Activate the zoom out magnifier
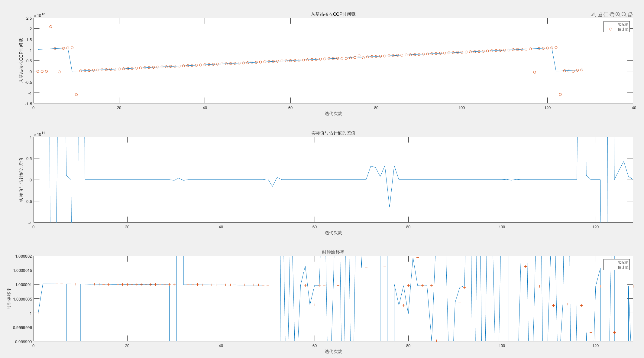The height and width of the screenshot is (358, 644). pyautogui.click(x=624, y=15)
